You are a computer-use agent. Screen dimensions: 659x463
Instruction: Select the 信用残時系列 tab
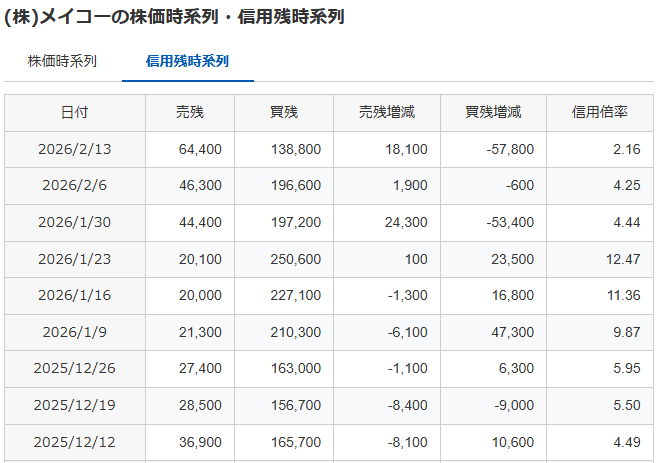point(187,61)
